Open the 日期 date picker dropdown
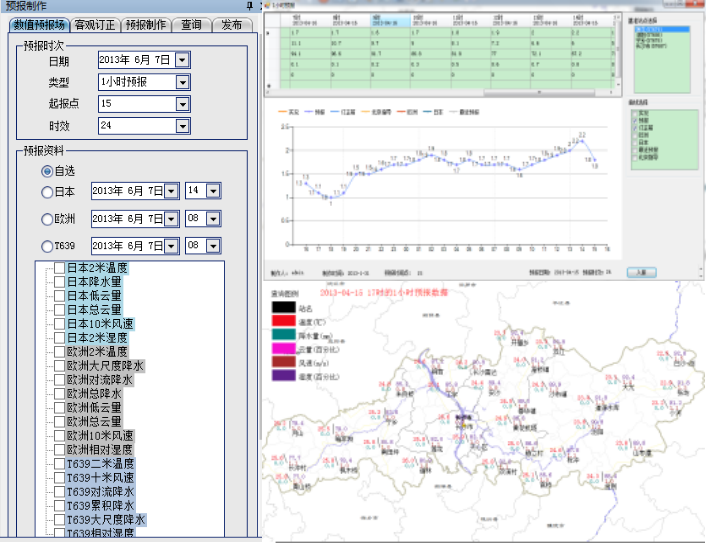Image resolution: width=706 pixels, height=543 pixels. [182, 60]
